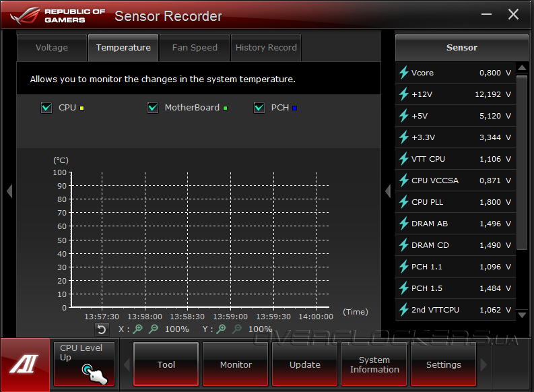Click the lightning icon next to PCH 1.5
The image size is (534, 392).
[404, 288]
